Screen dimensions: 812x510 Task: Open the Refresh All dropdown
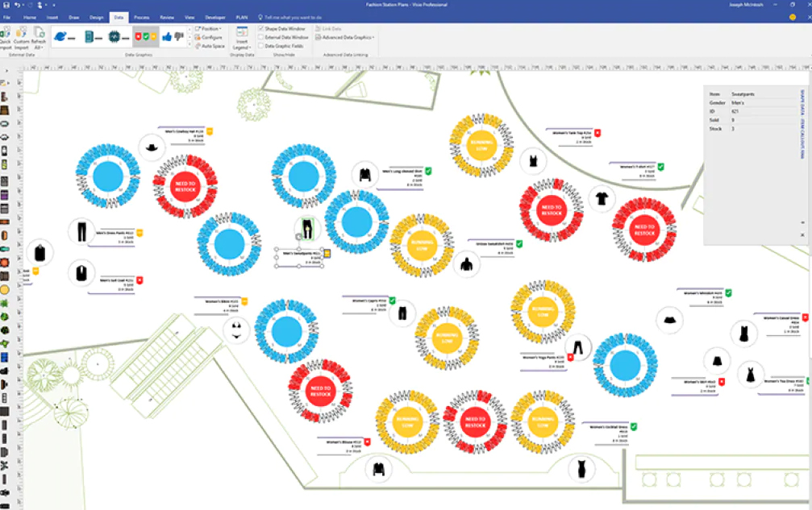tap(39, 44)
